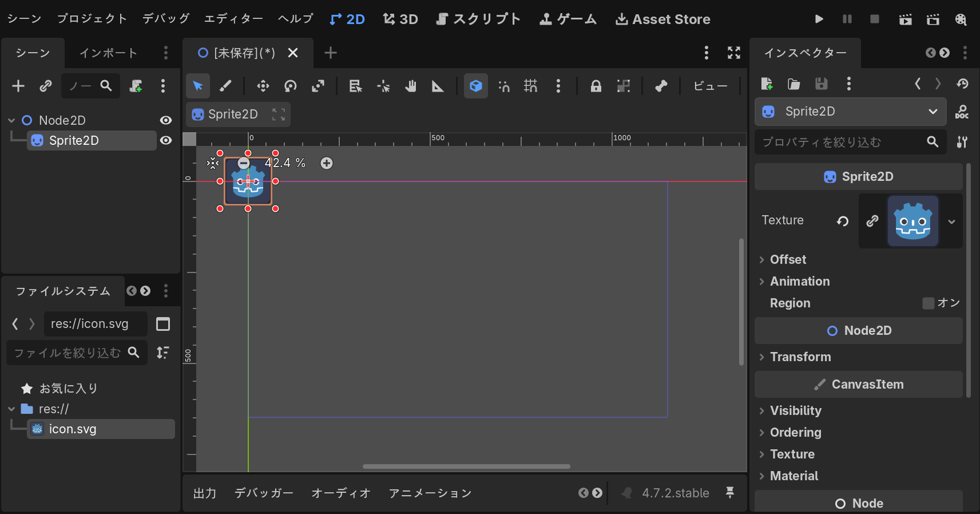Image resolution: width=980 pixels, height=514 pixels.
Task: Instantiate a child scene with link icon
Action: [x=46, y=86]
